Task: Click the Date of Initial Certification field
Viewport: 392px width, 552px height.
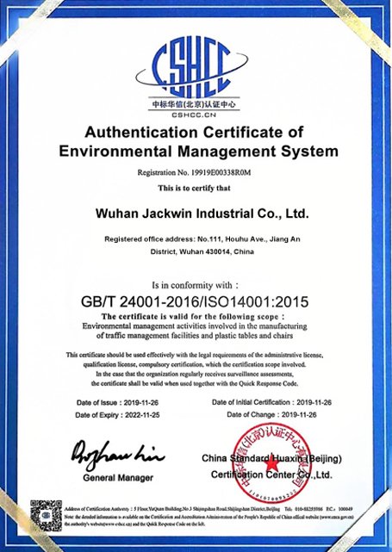Action: tap(271, 402)
